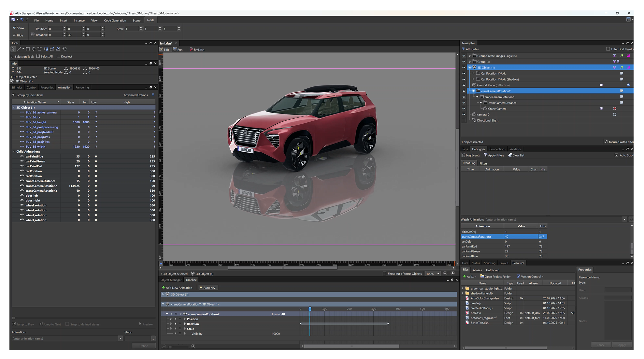The height and width of the screenshot is (359, 644).
Task: Open the Code Generation ribbon tab
Action: [x=115, y=21]
